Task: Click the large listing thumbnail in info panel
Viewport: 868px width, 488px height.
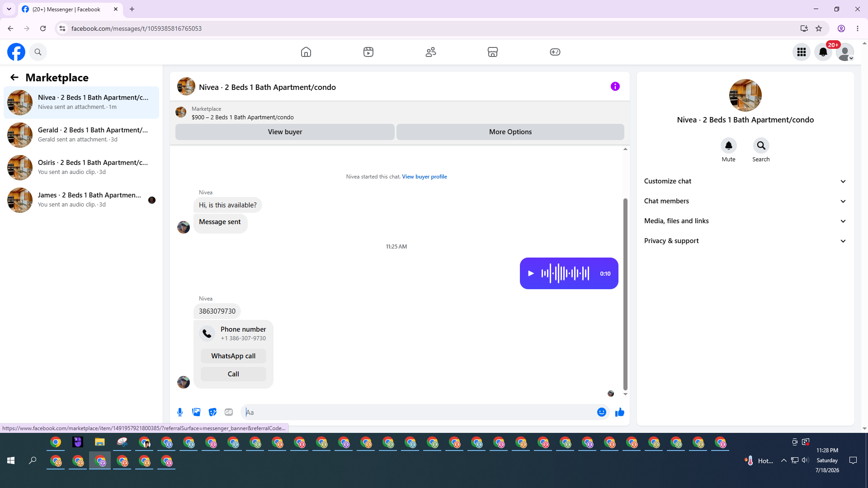Action: point(745,95)
